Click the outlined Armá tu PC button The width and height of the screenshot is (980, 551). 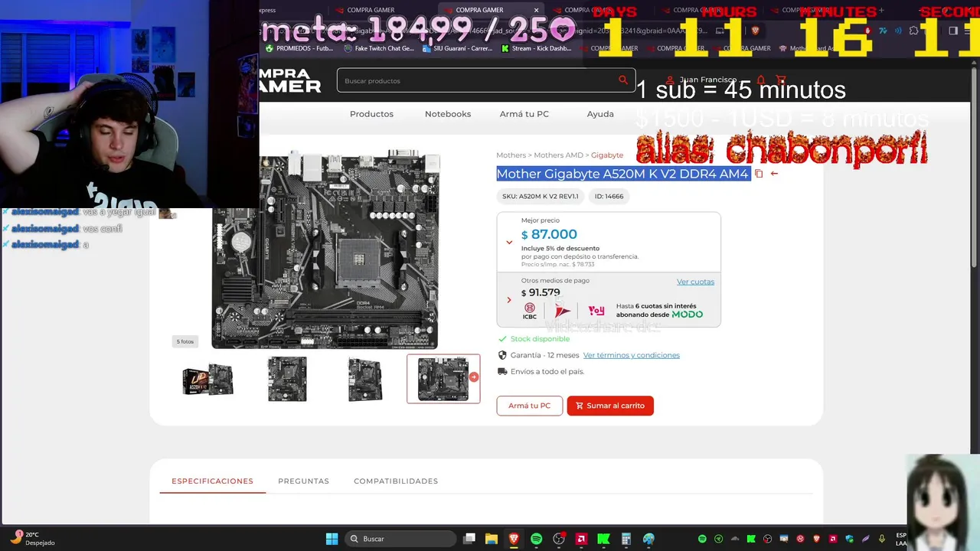coord(529,406)
